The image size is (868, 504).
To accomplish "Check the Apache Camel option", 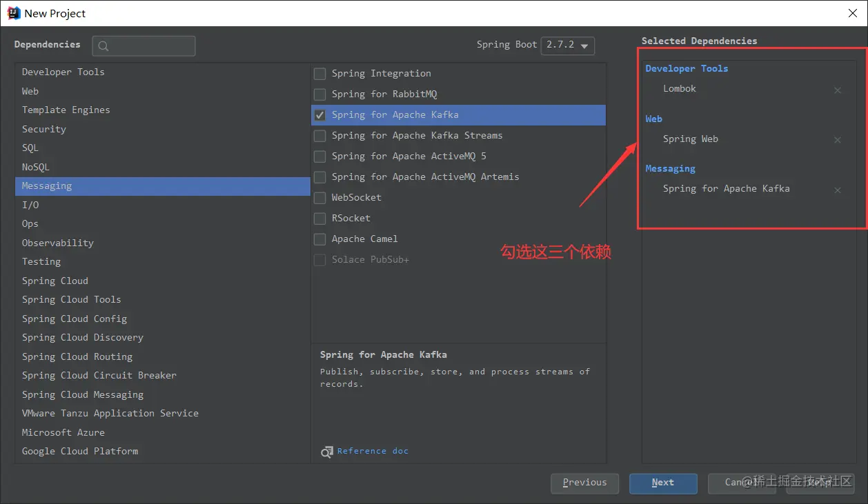I will coord(319,239).
